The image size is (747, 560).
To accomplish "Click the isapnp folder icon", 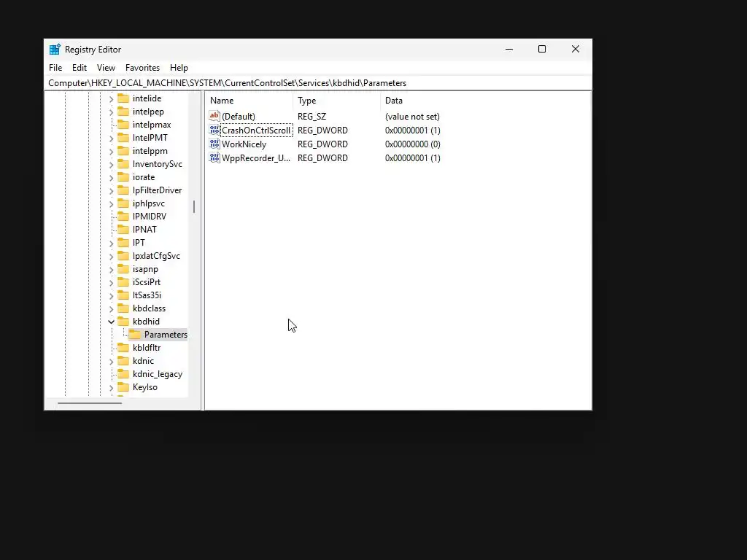I will pos(123,268).
